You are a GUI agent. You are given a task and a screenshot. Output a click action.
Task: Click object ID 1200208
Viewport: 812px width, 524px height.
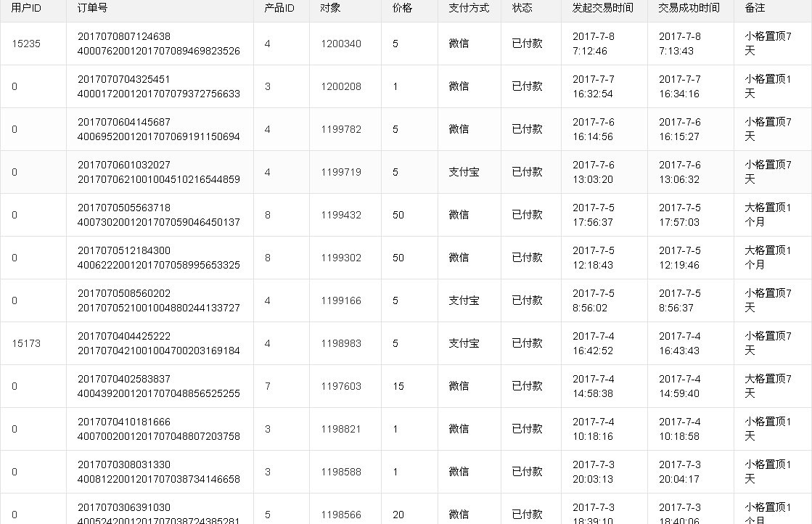point(341,86)
